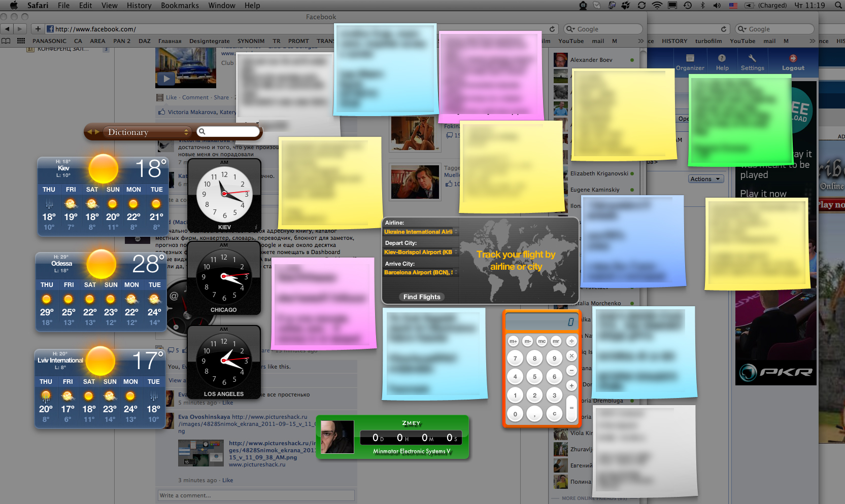Click the Organizer icon in right window
Viewport: 845px width, 504px height.
[x=690, y=58]
